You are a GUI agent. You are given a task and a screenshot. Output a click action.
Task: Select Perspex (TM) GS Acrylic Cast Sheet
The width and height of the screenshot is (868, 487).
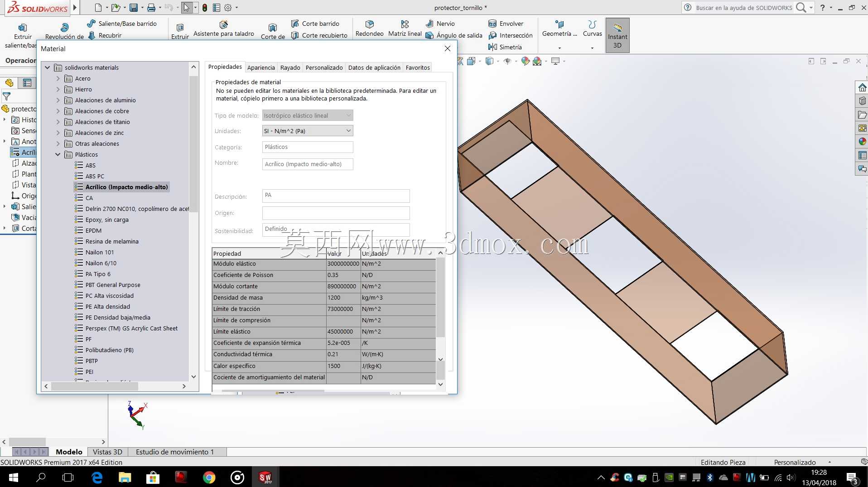tap(131, 328)
